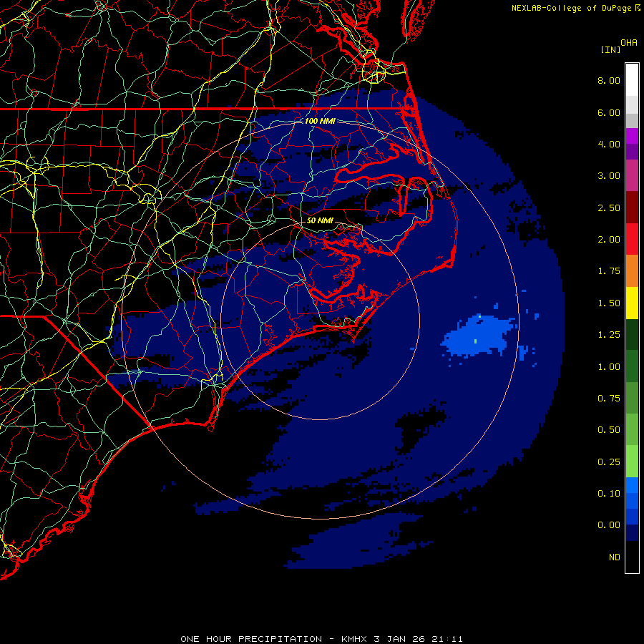Click the "4.00" legend value
Image resolution: width=644 pixels, height=644 pixels.
click(x=609, y=144)
